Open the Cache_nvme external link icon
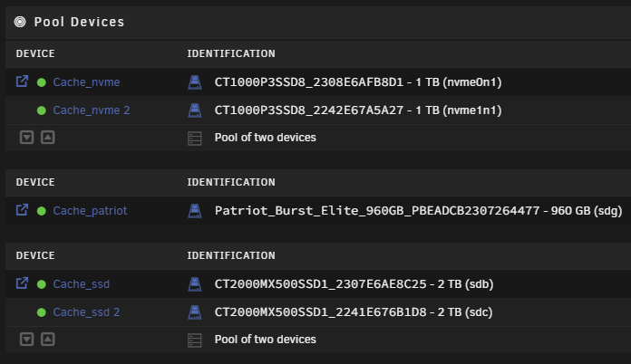 tap(22, 81)
